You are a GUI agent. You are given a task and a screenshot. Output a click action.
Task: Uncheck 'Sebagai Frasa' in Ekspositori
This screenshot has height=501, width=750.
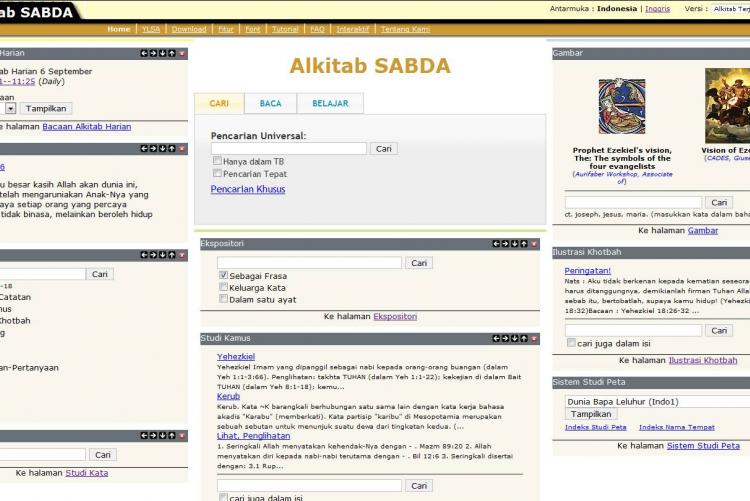point(223,275)
